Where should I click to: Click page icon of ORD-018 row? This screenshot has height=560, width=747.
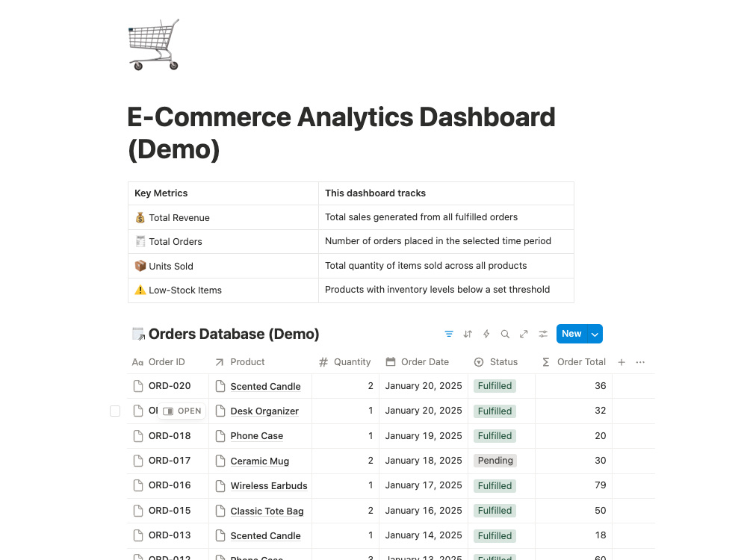138,436
